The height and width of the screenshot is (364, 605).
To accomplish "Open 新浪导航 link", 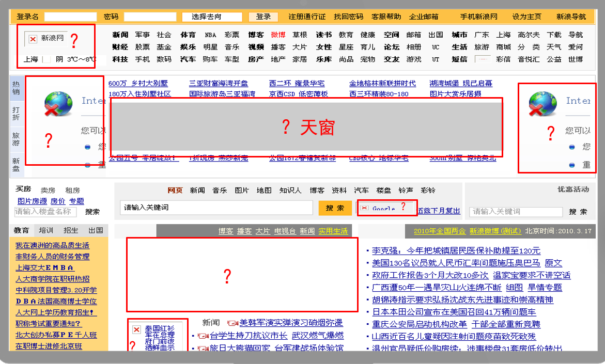I will point(571,17).
